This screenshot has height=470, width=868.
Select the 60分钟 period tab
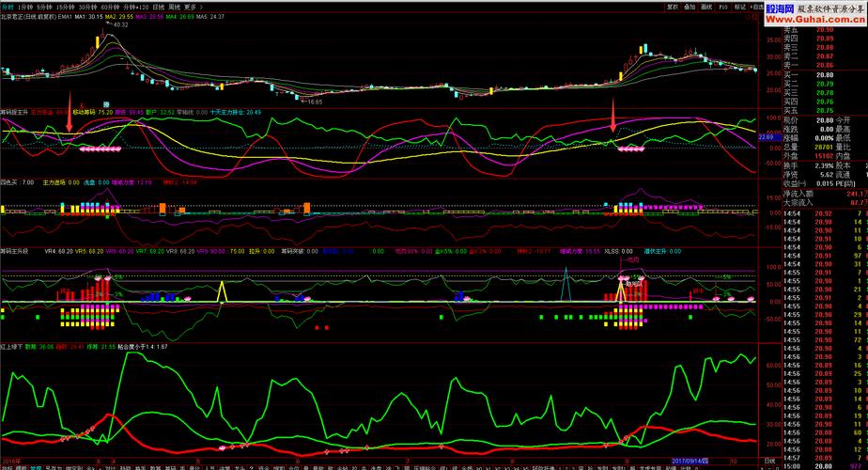110,8
